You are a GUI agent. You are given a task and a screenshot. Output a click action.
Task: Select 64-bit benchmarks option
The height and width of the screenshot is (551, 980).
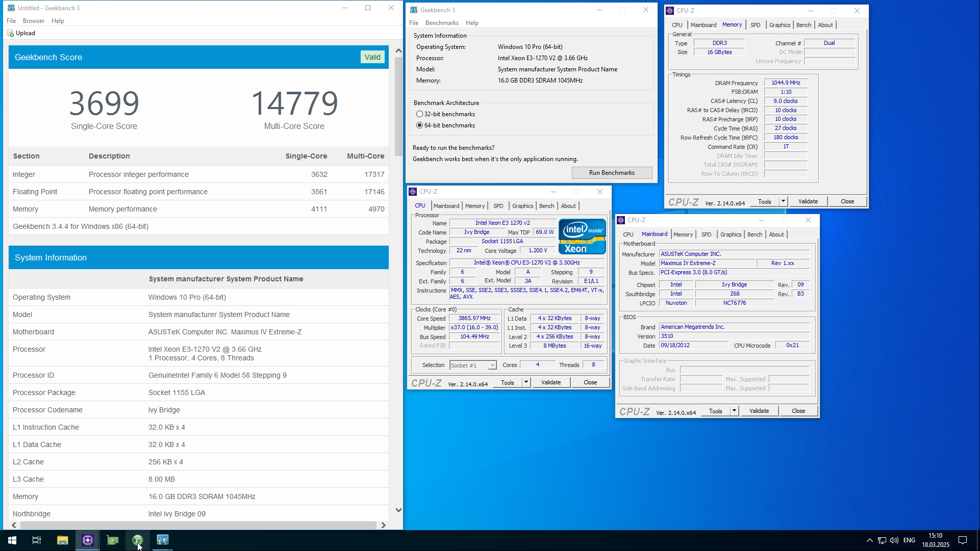pyautogui.click(x=446, y=125)
